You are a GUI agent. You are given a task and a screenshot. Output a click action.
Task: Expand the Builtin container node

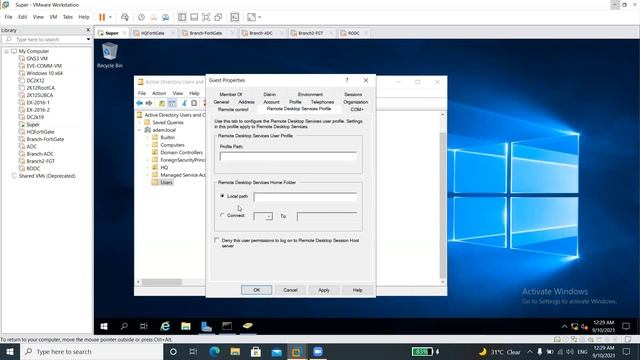click(x=147, y=138)
